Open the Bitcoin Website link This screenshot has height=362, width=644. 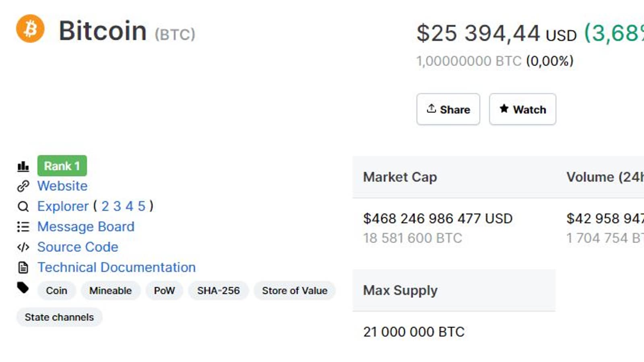[62, 186]
